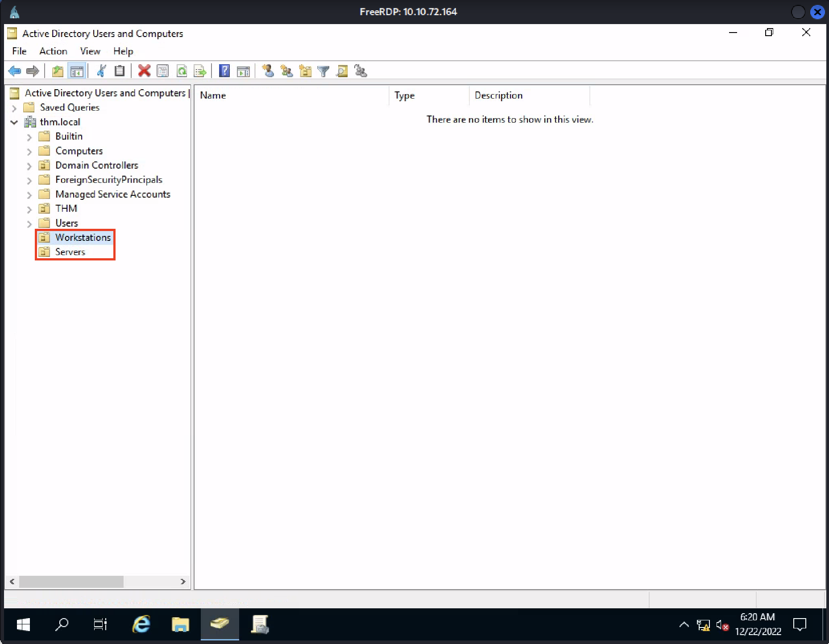
Task: Select Active Directory Users and Computers root node
Action: pyautogui.click(x=105, y=93)
